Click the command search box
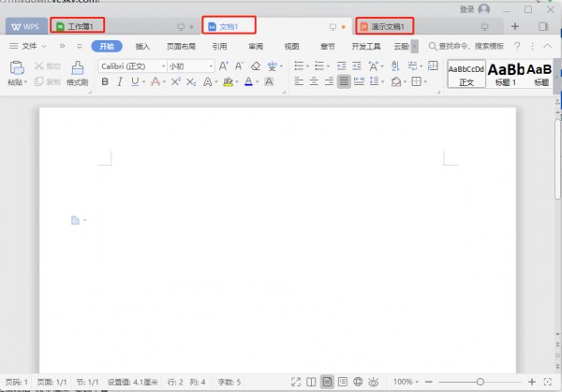The height and width of the screenshot is (392, 562). point(466,45)
